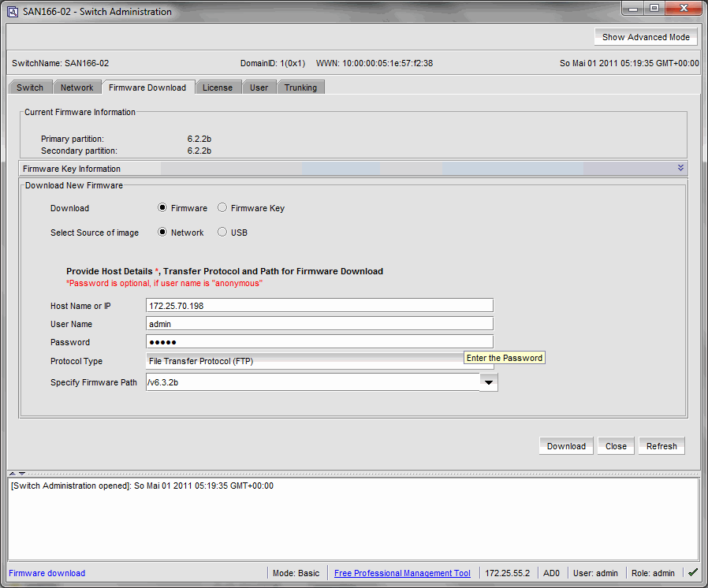Open the Trunking tab

[300, 87]
